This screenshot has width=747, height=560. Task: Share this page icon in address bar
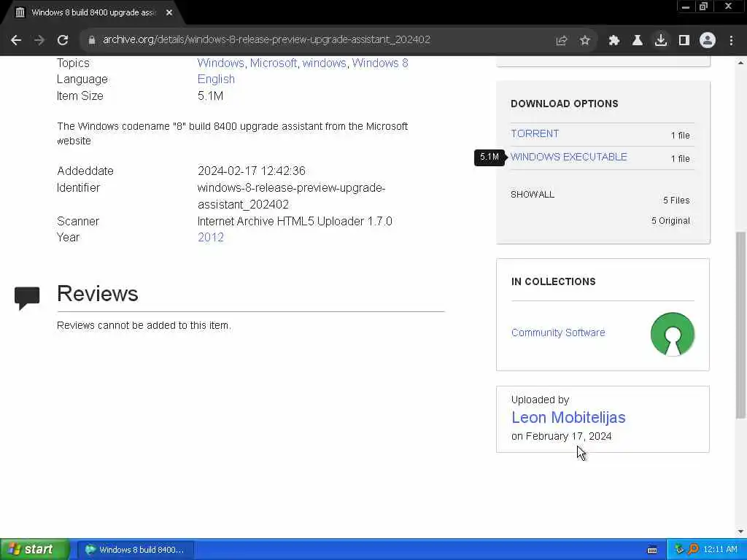[x=562, y=41]
